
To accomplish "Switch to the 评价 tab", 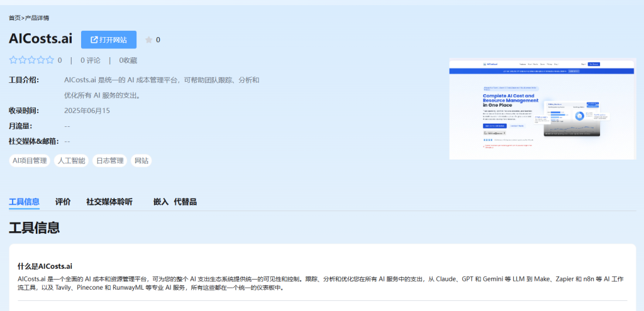I will pos(63,202).
